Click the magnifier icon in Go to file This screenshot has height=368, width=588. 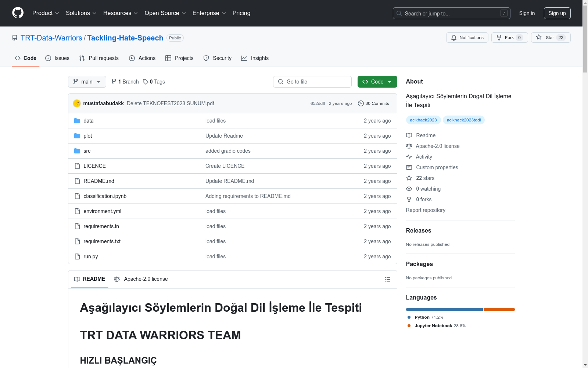281,82
